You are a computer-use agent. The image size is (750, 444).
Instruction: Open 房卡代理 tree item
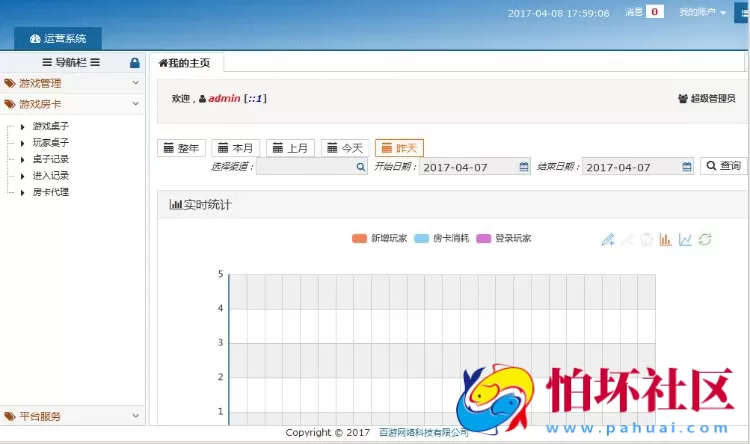click(51, 192)
